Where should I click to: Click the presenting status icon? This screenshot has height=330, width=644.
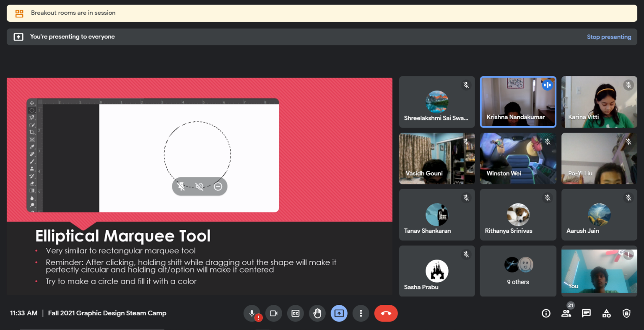point(18,37)
